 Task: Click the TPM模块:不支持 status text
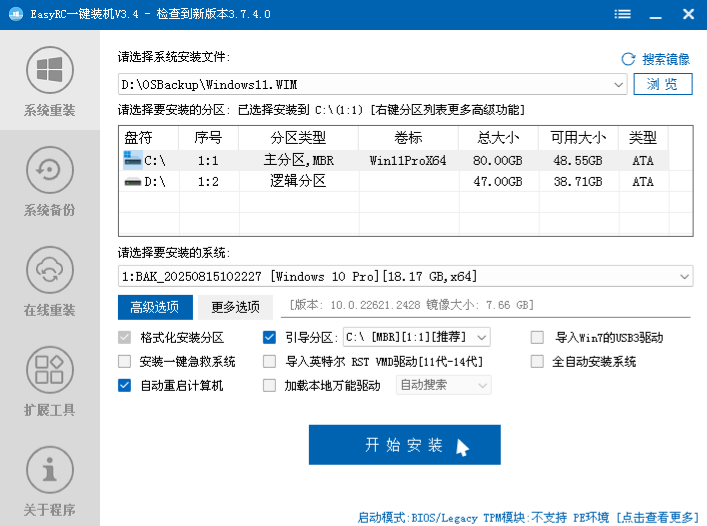coord(525,517)
